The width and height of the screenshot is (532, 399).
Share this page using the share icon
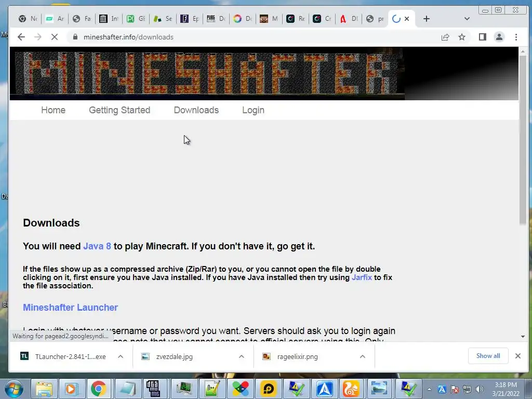point(445,37)
